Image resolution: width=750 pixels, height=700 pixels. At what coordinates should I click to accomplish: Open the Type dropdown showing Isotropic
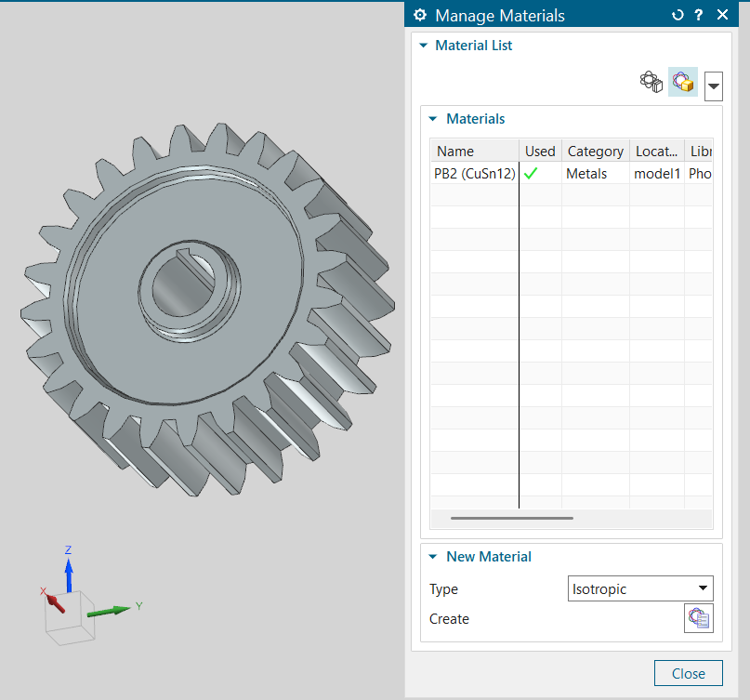pos(639,588)
